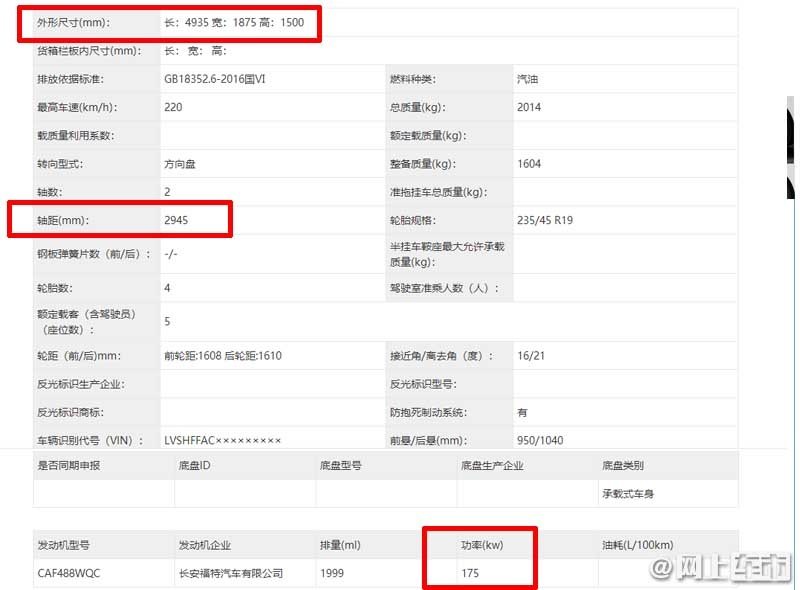This screenshot has height=590, width=800.
Task: Click the 轴距(mm) label
Action: tap(63, 220)
